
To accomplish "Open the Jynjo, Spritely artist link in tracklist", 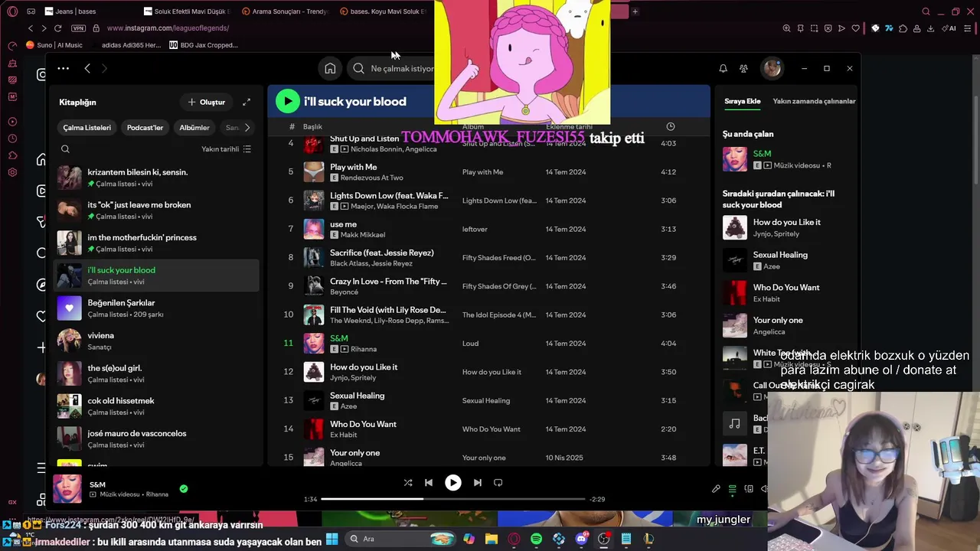I will [353, 377].
